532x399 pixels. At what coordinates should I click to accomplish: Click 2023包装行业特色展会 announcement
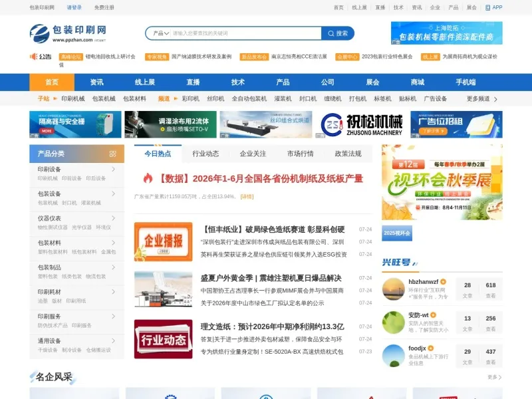pyautogui.click(x=387, y=57)
